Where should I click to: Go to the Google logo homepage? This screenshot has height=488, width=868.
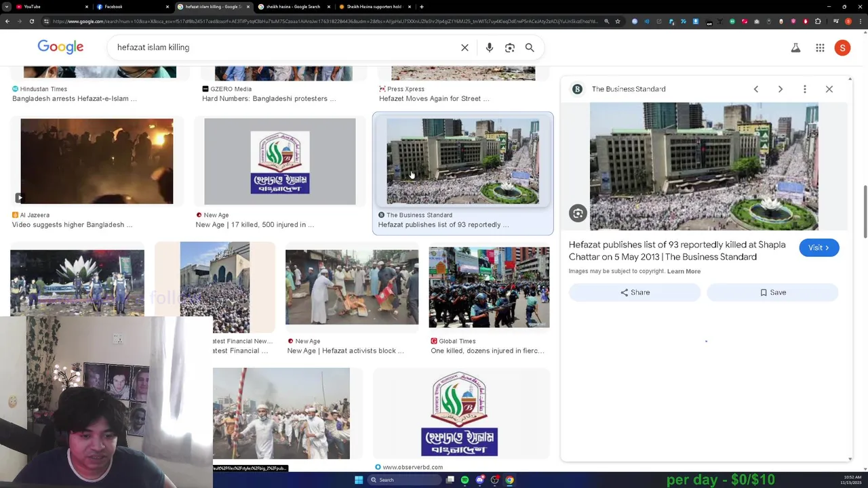tap(60, 47)
